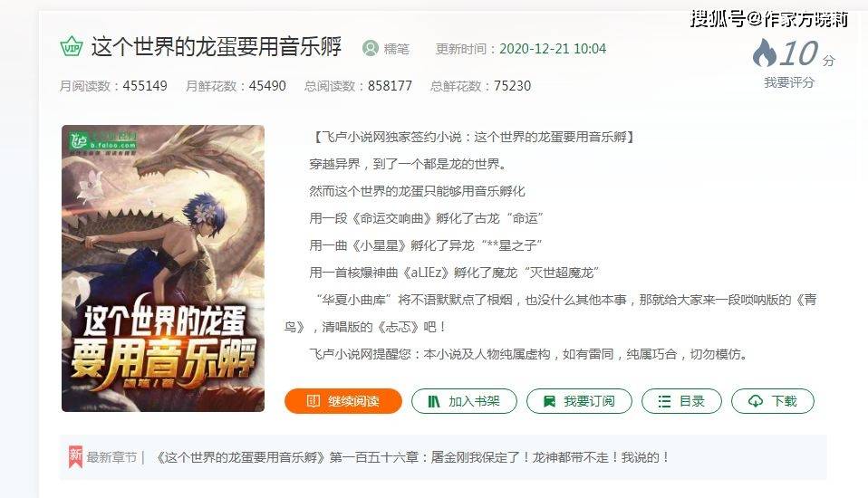868x498 pixels.
Task: Open the author name 糯笔 link
Action: point(396,49)
